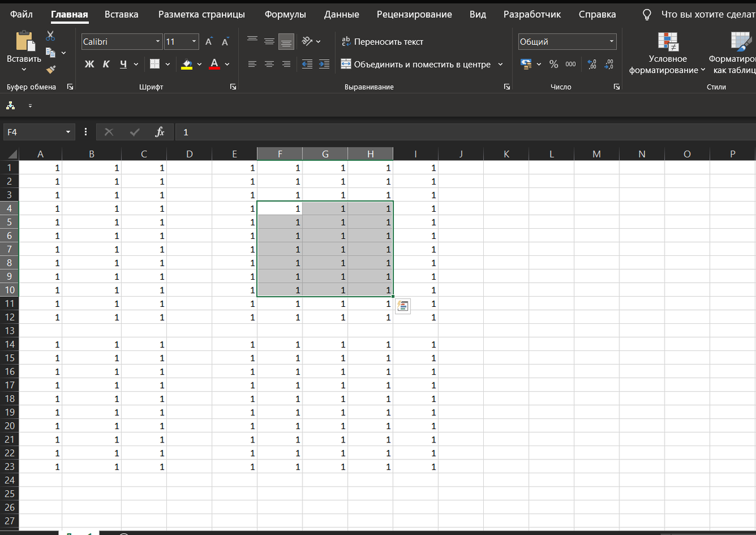
Task: Select the Format Painter brush icon
Action: pyautogui.click(x=51, y=69)
